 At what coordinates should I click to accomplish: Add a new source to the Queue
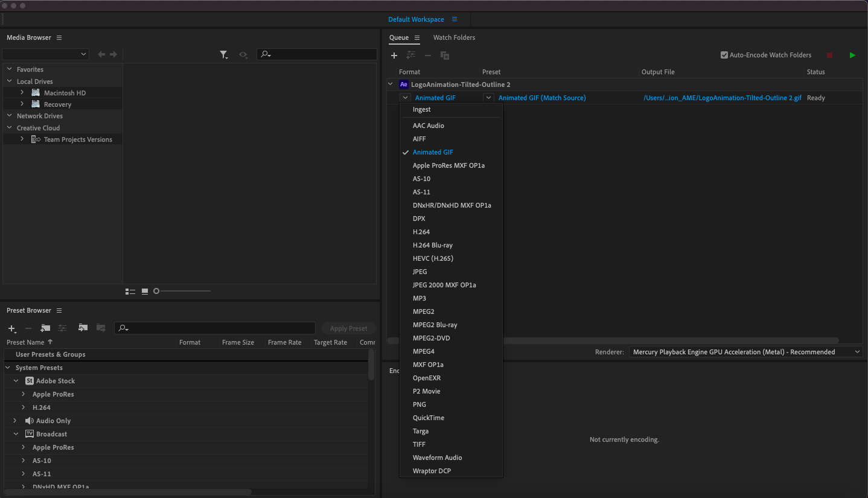click(x=394, y=55)
